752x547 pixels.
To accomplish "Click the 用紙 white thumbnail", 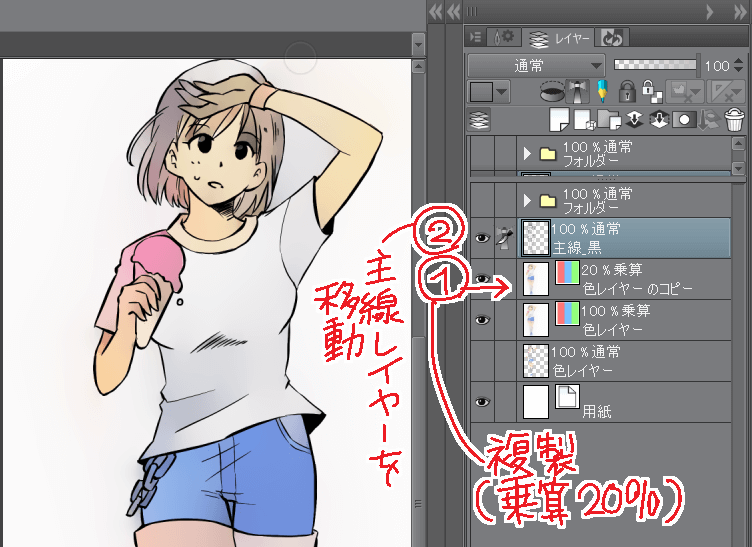I will (x=536, y=402).
